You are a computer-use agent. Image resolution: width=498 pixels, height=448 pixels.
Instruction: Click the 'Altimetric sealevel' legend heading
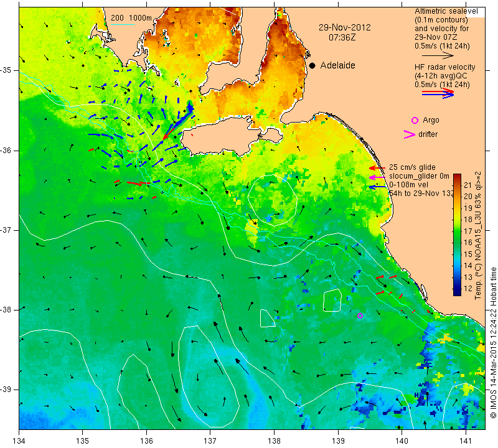(x=446, y=11)
